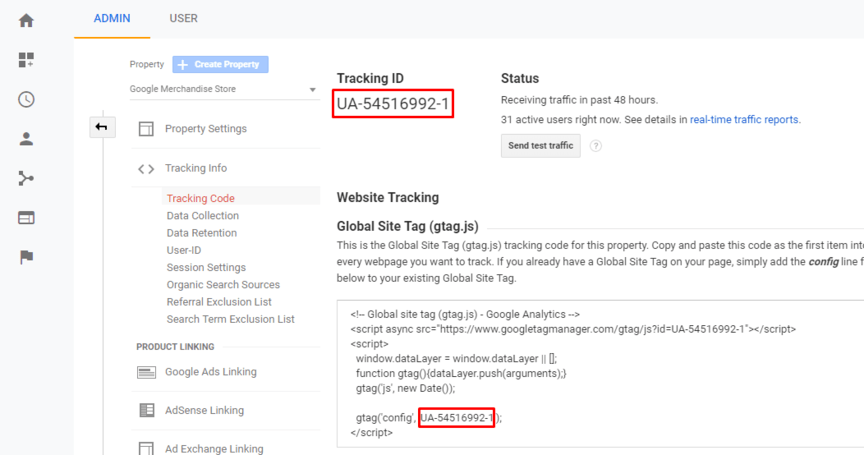Collapse the Tracking Info section
Screen dimensions: 864x455
196,168
